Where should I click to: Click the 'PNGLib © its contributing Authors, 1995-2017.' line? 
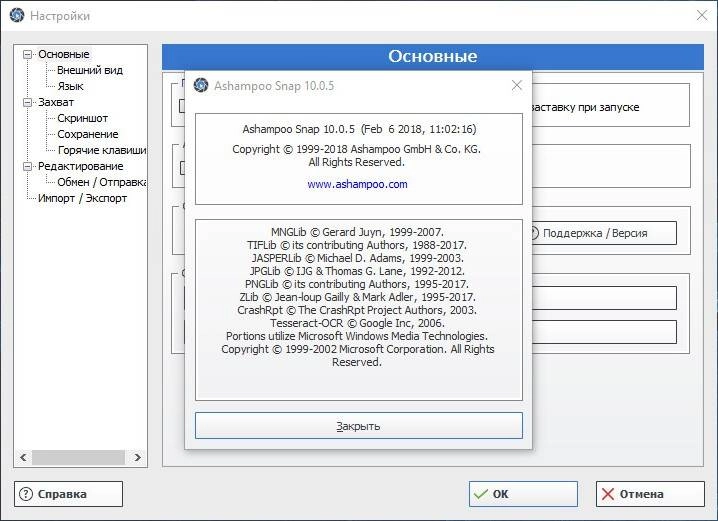coord(357,284)
